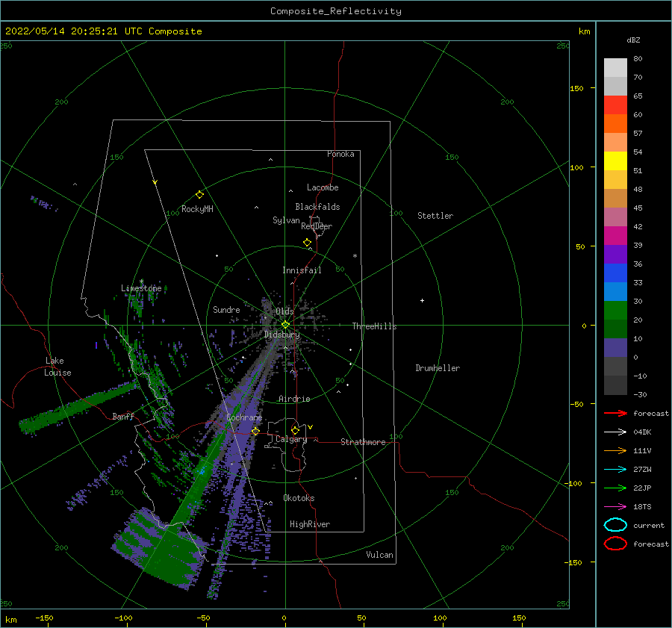Screen dimensions: 672x628
Task: Click the Calgary city label
Action: [291, 439]
